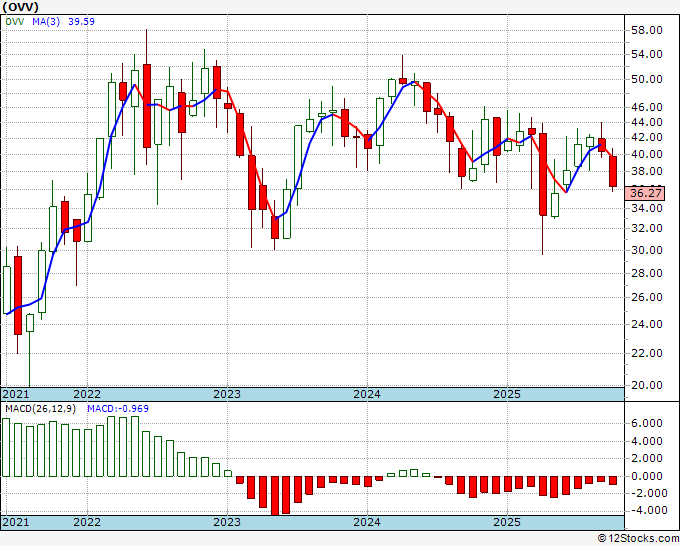Click 2023 on the price chart timeline

coord(227,394)
